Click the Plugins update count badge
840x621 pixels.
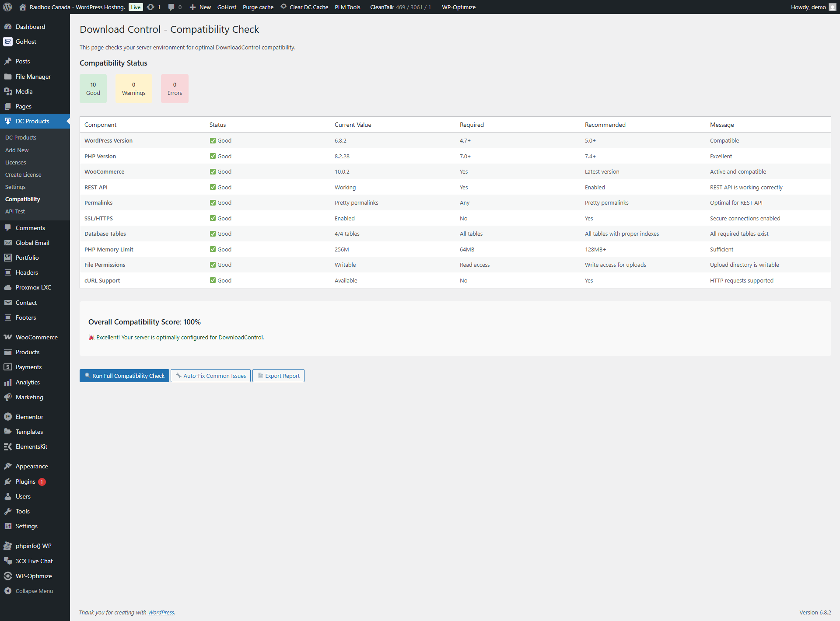click(x=42, y=481)
